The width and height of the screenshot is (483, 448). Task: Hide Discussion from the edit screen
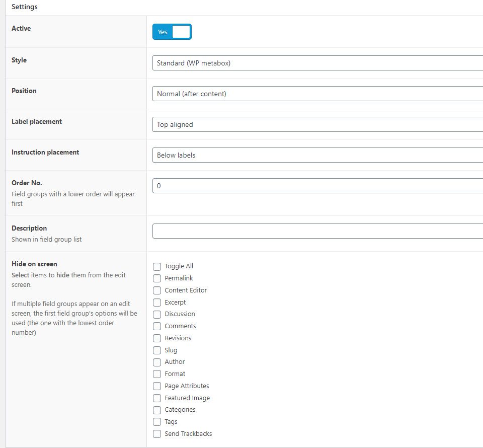pyautogui.click(x=156, y=314)
